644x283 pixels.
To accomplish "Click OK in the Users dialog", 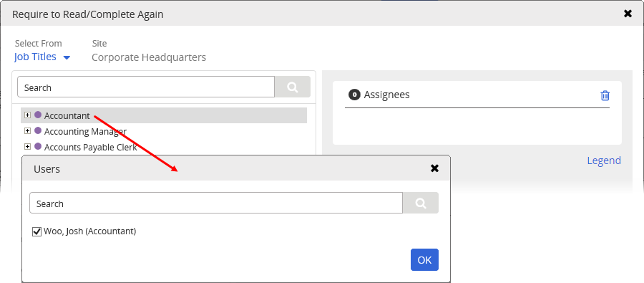I will [424, 259].
